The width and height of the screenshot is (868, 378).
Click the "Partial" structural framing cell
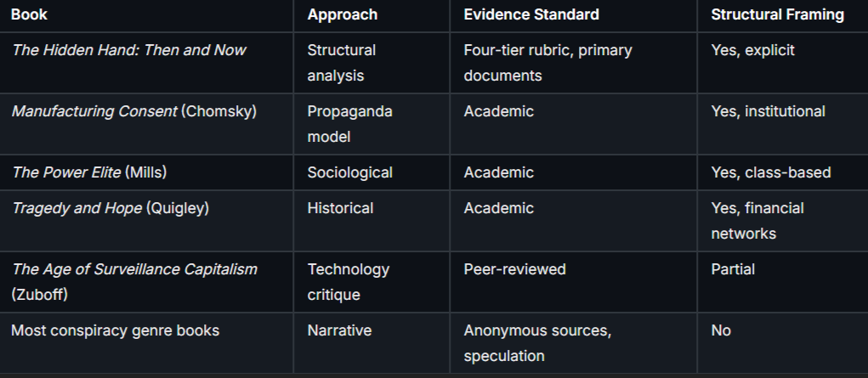[733, 269]
